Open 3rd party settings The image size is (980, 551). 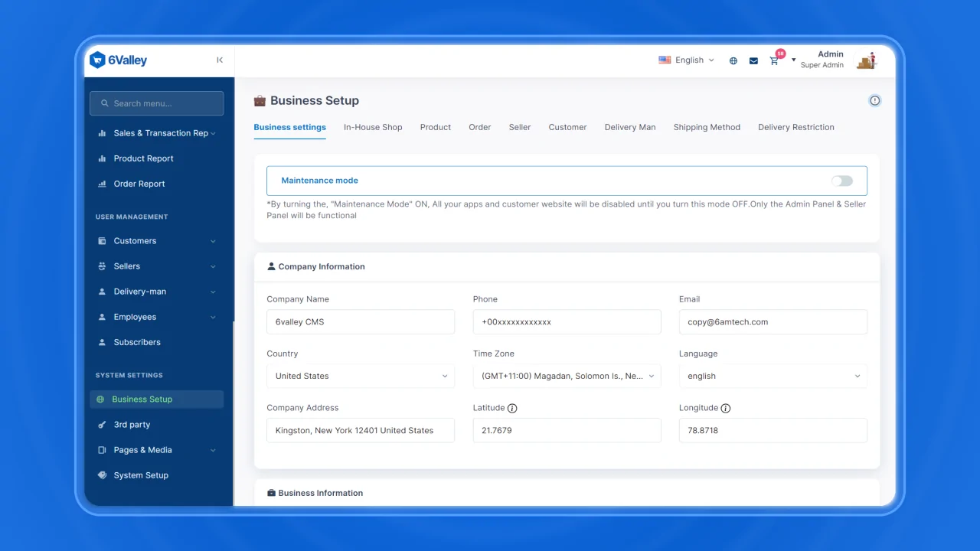[132, 425]
